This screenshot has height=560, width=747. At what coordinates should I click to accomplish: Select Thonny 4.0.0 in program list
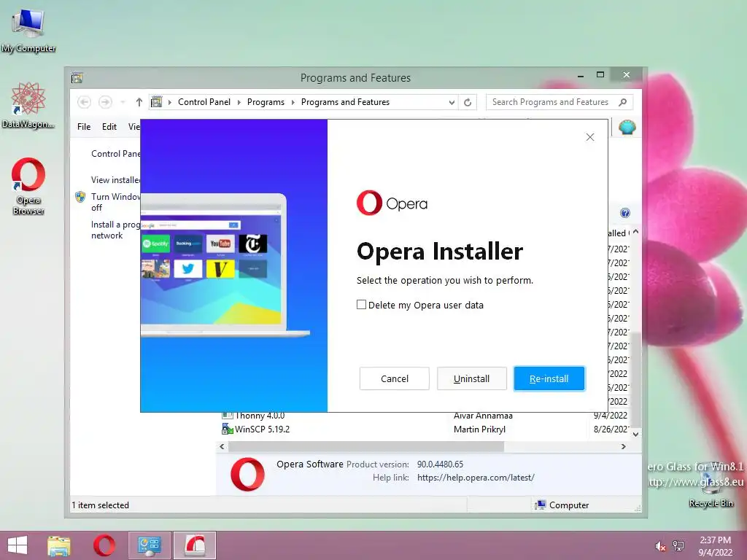pos(259,416)
